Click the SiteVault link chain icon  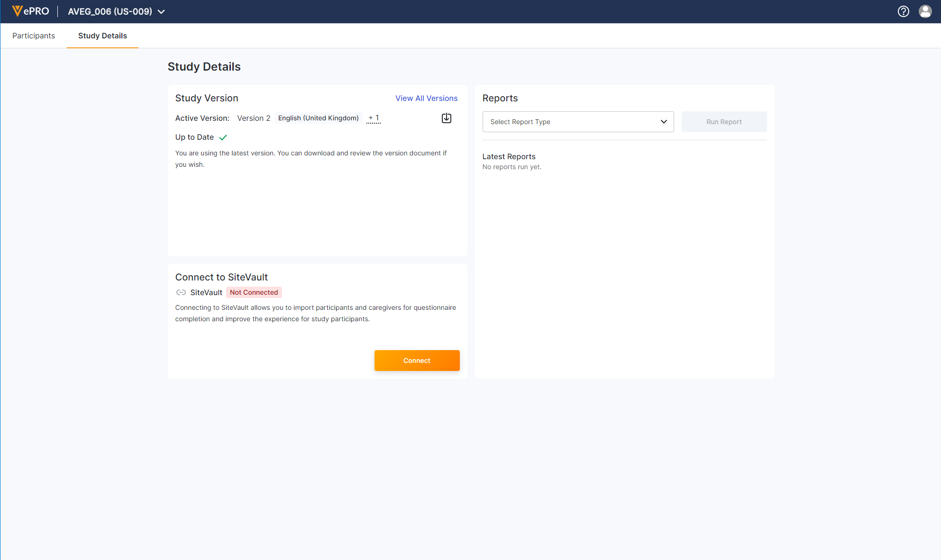(x=181, y=292)
